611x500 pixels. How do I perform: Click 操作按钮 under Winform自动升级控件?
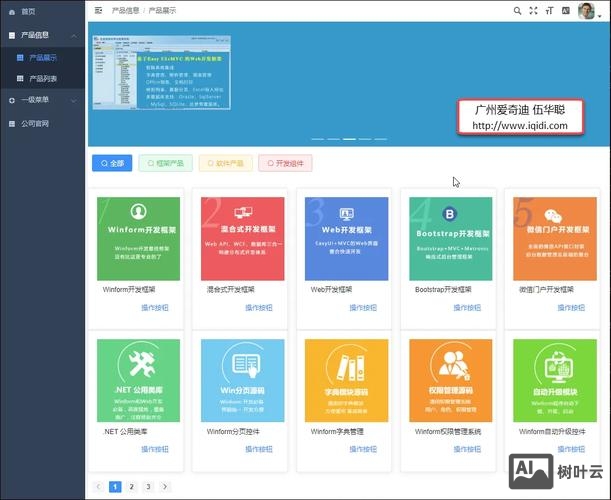[571, 449]
